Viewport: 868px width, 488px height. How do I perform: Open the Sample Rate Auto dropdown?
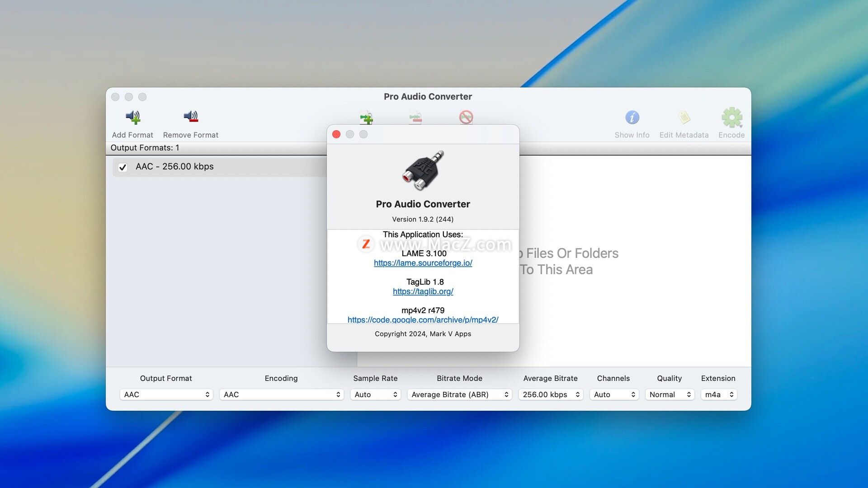point(376,394)
